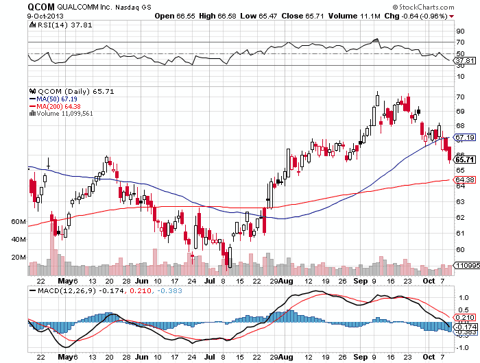
Task: Click the MA(50) 67.19 legend entry
Action: (x=53, y=99)
